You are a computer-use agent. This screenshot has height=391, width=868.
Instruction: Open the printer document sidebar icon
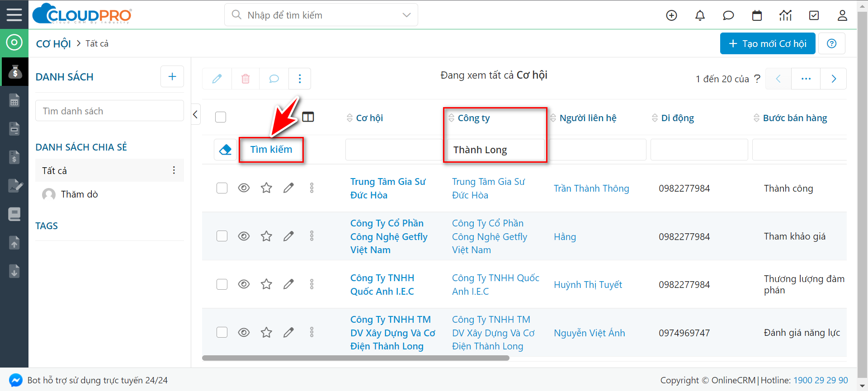pyautogui.click(x=14, y=129)
